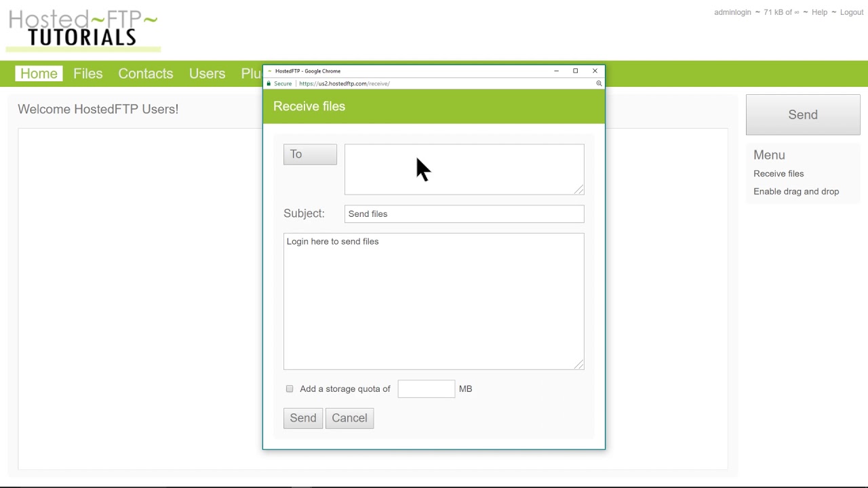Open Receive files from the Menu
868x488 pixels.
pyautogui.click(x=778, y=174)
